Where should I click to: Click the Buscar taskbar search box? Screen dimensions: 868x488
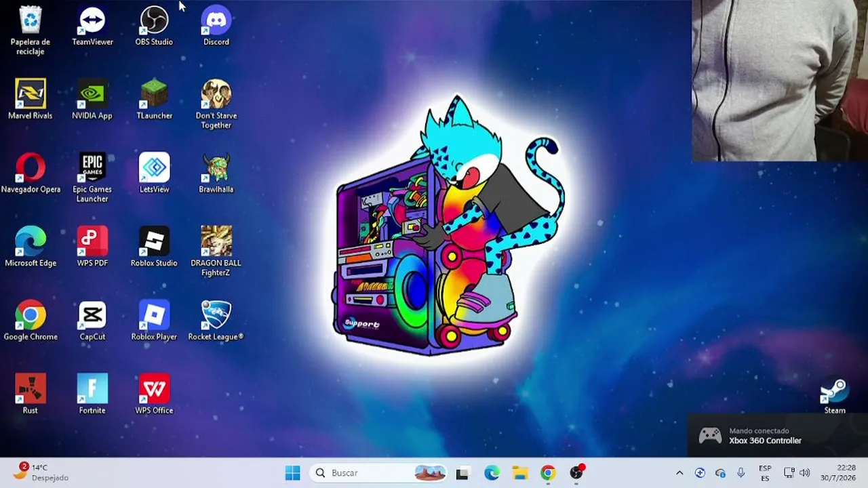pos(380,473)
